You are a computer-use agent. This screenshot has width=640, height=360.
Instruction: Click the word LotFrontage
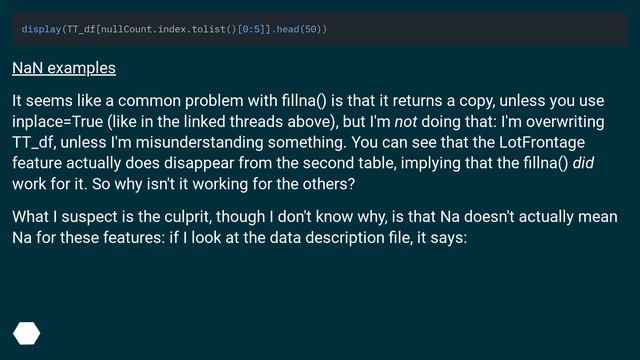pos(542,142)
